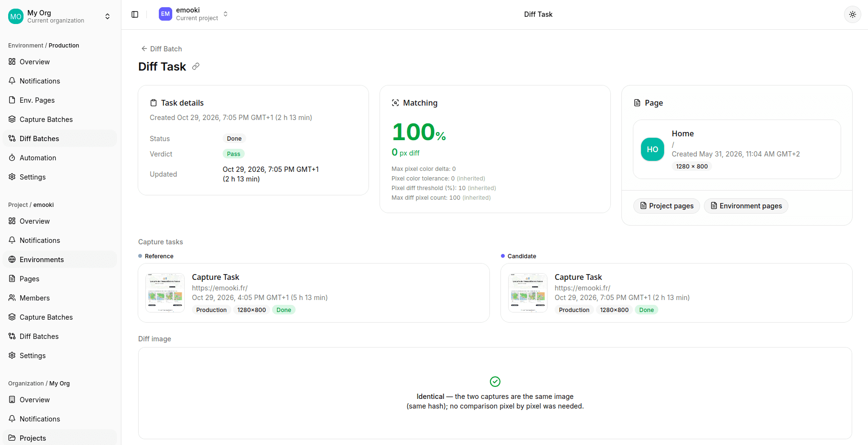Click the 100% matching value
Image resolution: width=868 pixels, height=445 pixels.
pyautogui.click(x=419, y=132)
